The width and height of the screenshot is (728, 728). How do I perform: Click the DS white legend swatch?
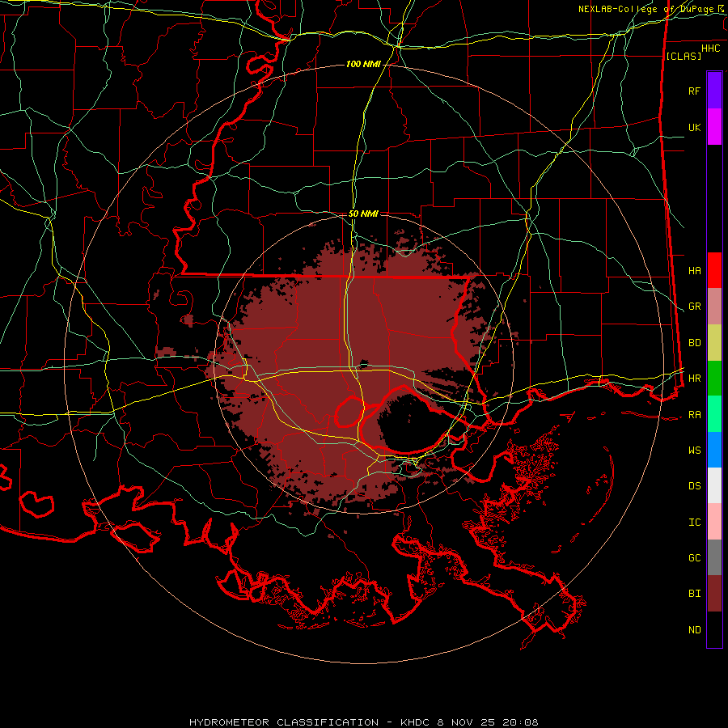pos(714,485)
